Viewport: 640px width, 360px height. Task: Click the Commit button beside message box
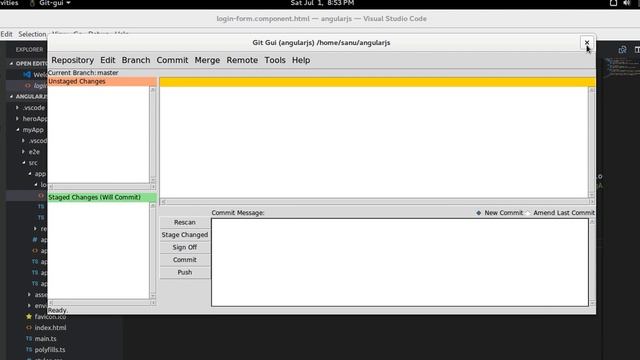tap(184, 260)
